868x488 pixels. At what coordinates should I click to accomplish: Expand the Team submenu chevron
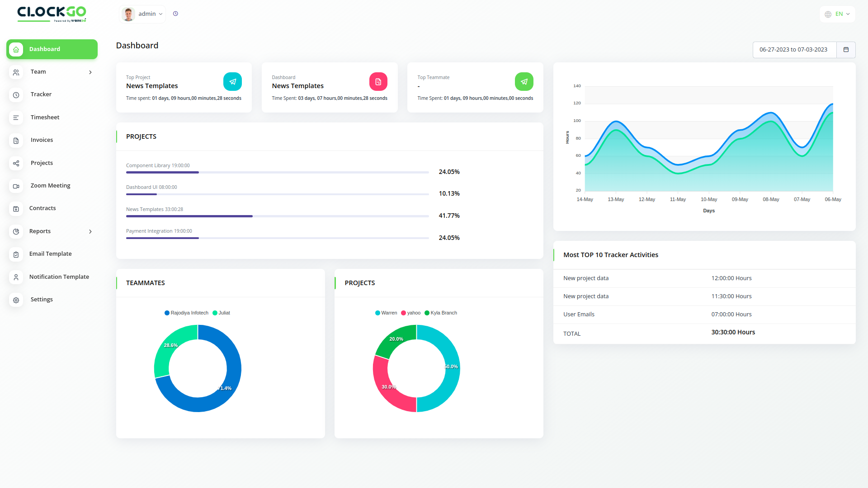(90, 72)
